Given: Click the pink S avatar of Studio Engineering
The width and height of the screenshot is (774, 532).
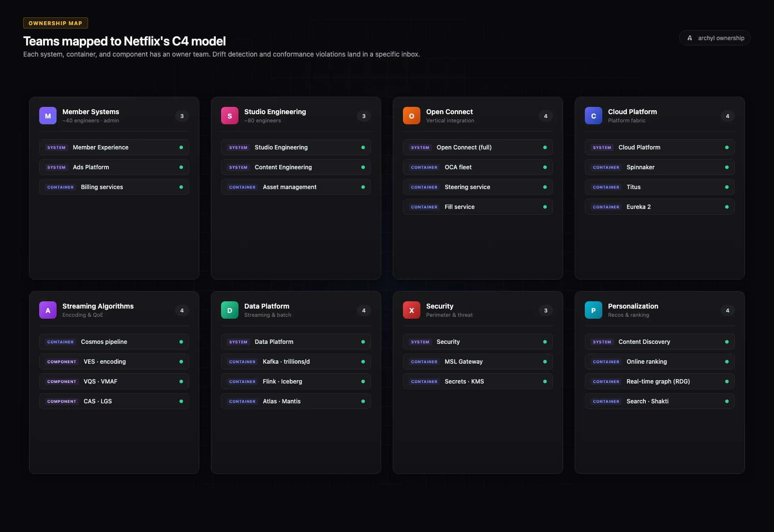Looking at the screenshot, I should [230, 116].
